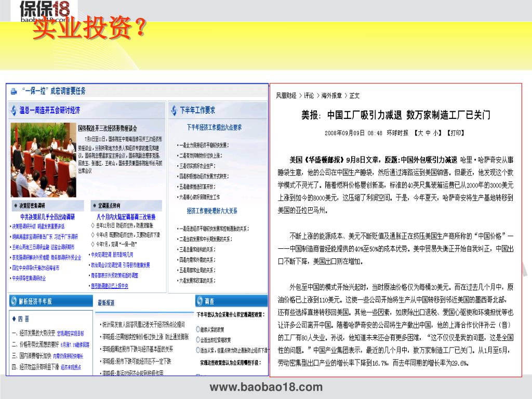Open link 内需仍保持较快增长
Viewport: 532px width, 399px height.
pyautogui.click(x=68, y=356)
